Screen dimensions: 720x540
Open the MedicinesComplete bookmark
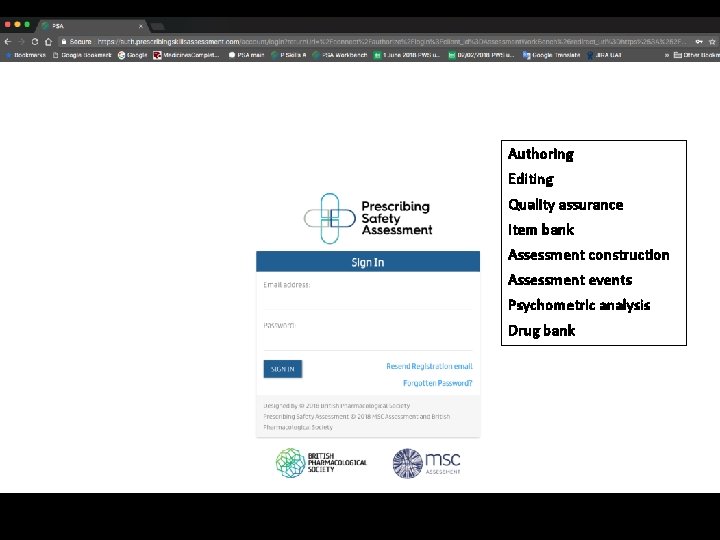186,55
